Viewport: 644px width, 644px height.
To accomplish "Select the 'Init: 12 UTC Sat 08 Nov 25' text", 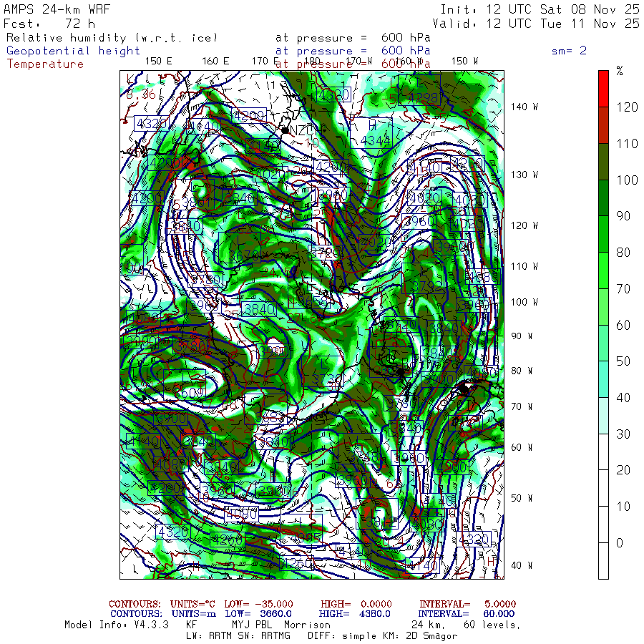I will tap(540, 9).
